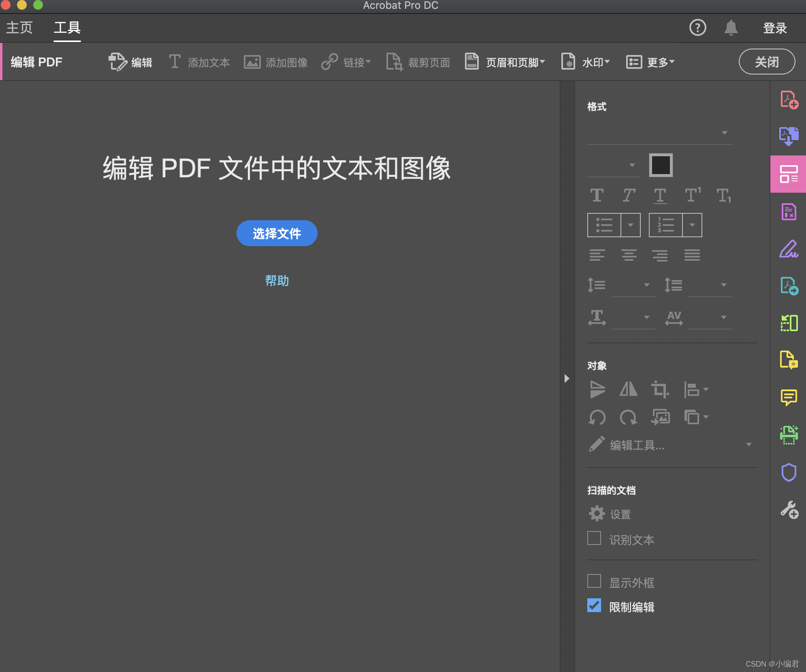This screenshot has width=806, height=672.
Task: Toggle underline text formatting
Action: pyautogui.click(x=660, y=196)
